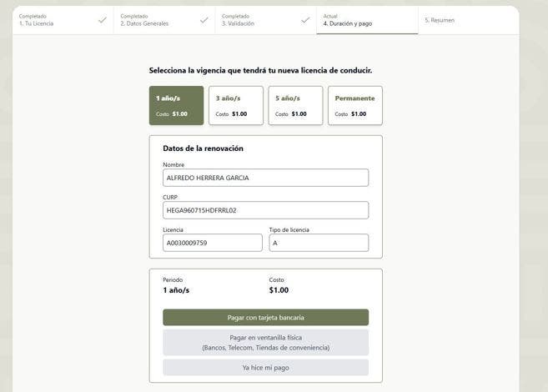Pick the 5 año/s validity option
548x392 pixels.
295,106
